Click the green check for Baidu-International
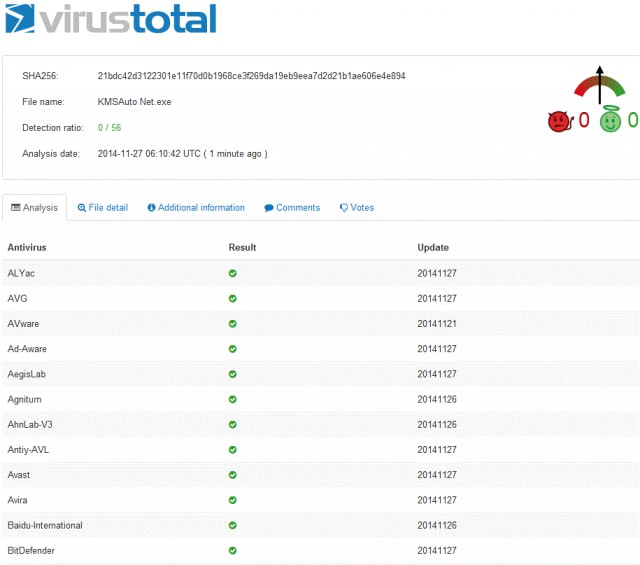 tap(233, 525)
